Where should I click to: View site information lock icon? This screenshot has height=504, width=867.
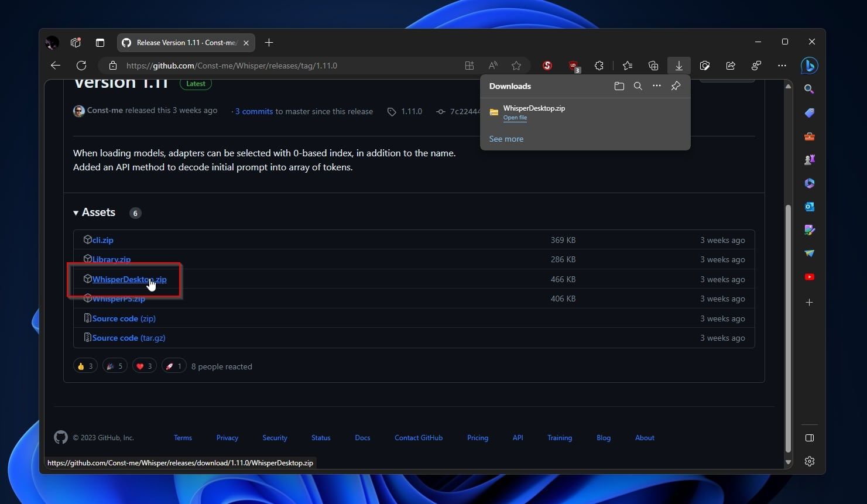coord(113,66)
